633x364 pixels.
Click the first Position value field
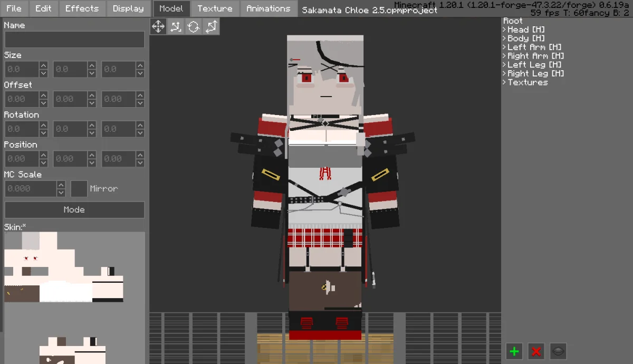[22, 159]
